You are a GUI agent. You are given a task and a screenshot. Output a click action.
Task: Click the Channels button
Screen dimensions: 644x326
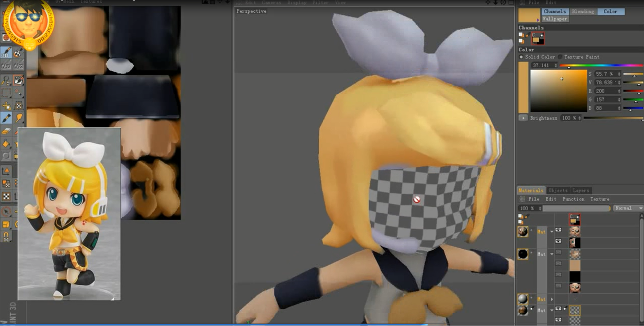click(555, 11)
